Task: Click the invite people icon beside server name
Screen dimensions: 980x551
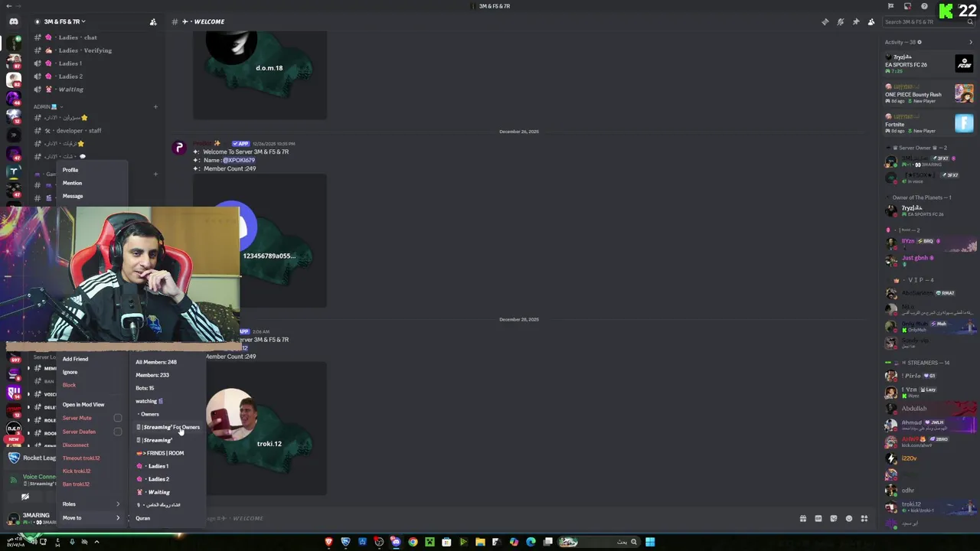Action: point(153,21)
